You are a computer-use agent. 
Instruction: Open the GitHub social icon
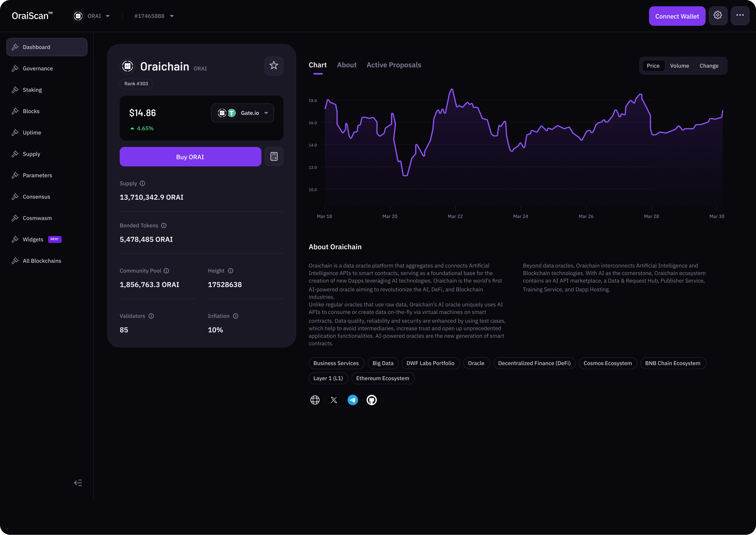pyautogui.click(x=371, y=400)
